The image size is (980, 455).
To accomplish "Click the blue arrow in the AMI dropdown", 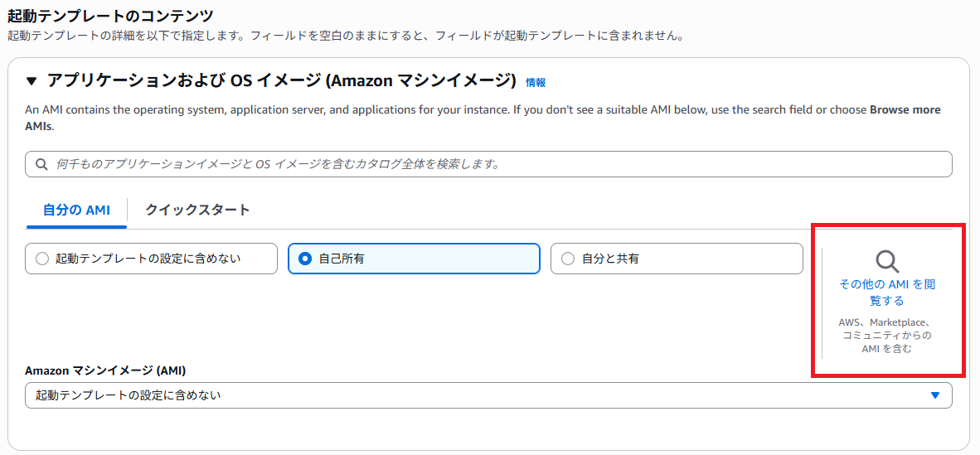I will [x=935, y=395].
